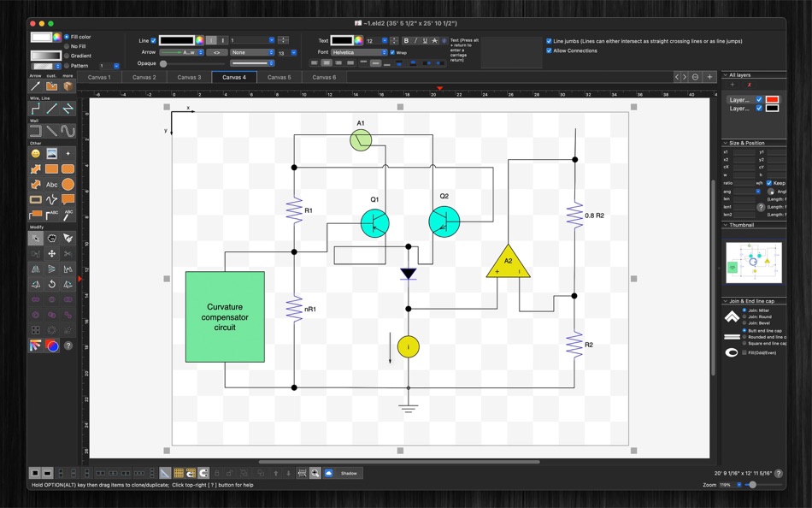Add a new canvas with plus button
812x508 pixels.
tap(710, 77)
